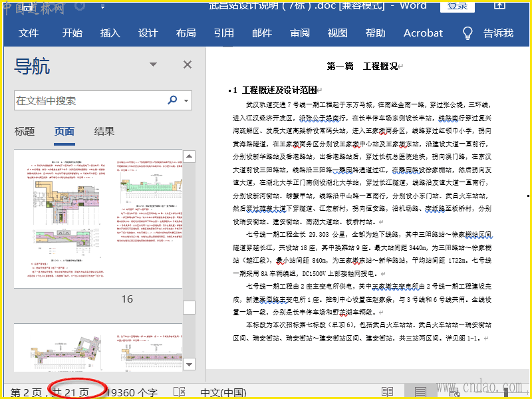532x399 pixels.
Task: Click the 告诉我 search box label
Action: 498,33
